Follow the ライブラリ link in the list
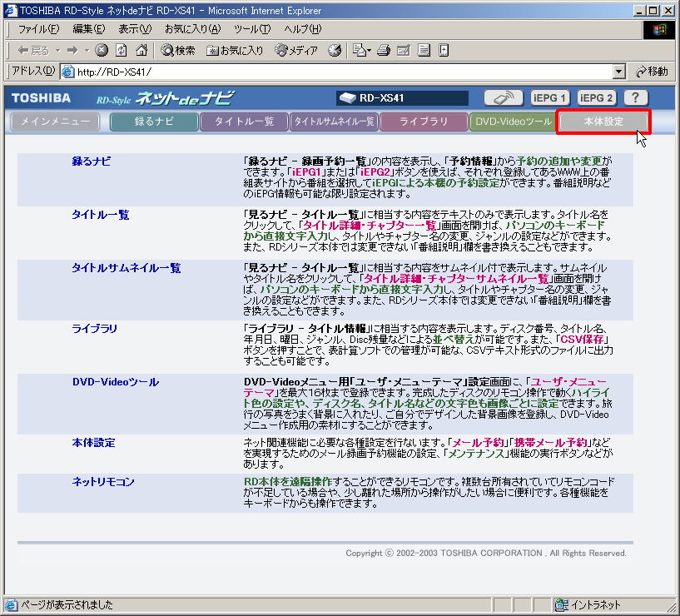The height and width of the screenshot is (616, 680). click(x=95, y=329)
